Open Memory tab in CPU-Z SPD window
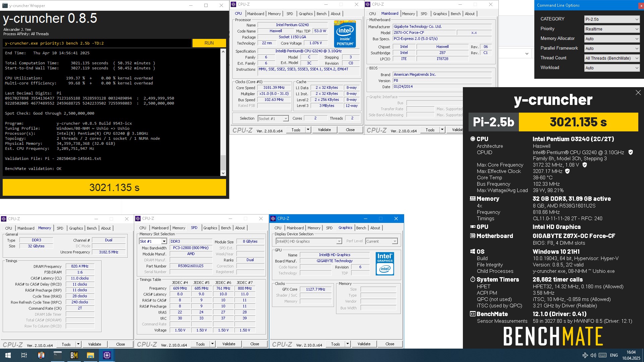 [179, 228]
